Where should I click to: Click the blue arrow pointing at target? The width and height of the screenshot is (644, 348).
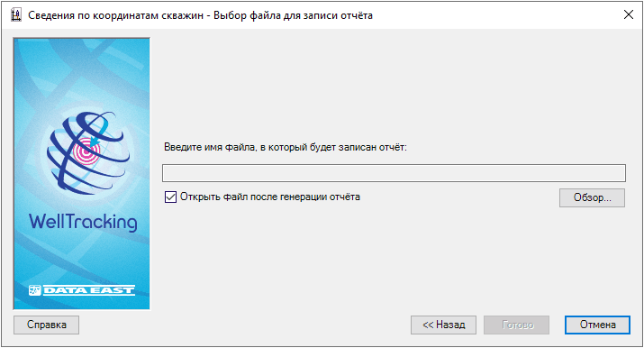pos(96,136)
